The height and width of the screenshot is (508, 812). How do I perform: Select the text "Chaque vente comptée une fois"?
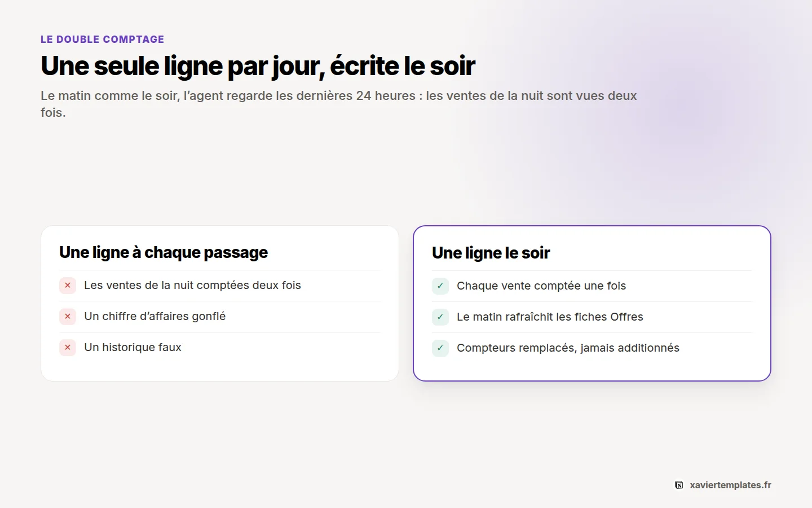pyautogui.click(x=541, y=286)
